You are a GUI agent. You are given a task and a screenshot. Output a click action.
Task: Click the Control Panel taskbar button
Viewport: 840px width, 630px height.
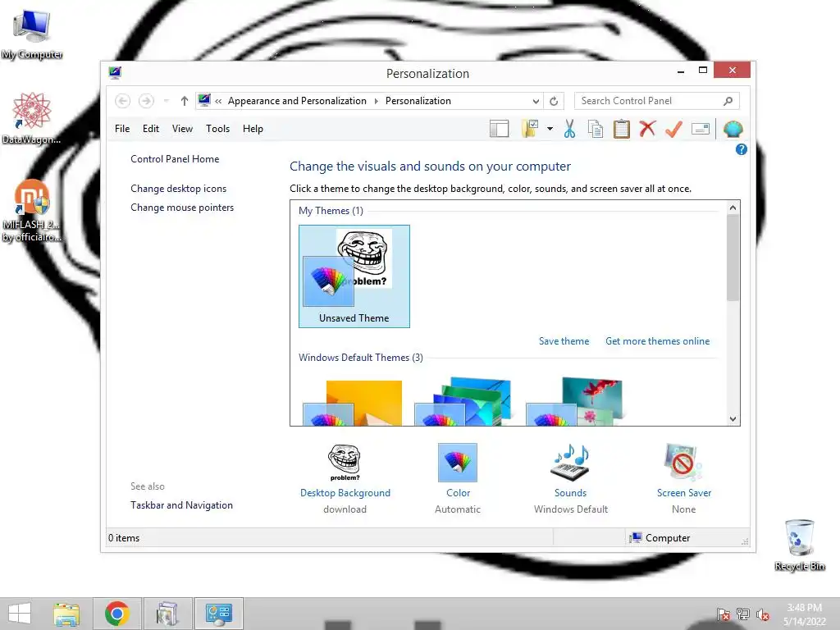(218, 614)
